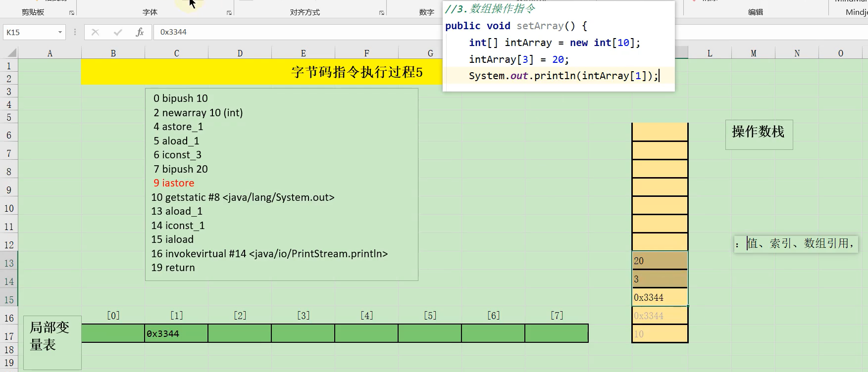Select row 15 header
This screenshot has height=372, width=868.
coord(9,300)
